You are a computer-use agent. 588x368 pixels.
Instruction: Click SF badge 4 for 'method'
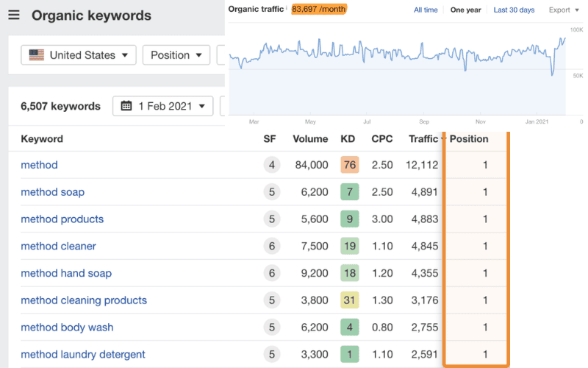(272, 165)
